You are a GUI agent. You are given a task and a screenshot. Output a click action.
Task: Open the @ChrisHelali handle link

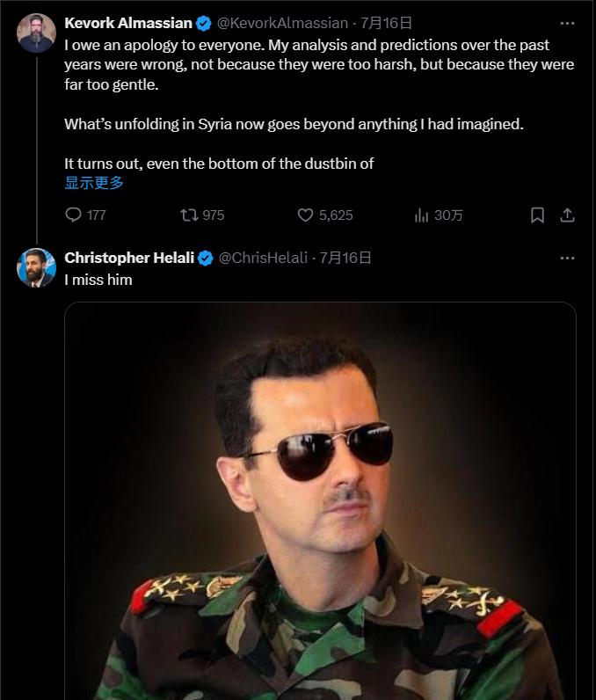point(263,258)
